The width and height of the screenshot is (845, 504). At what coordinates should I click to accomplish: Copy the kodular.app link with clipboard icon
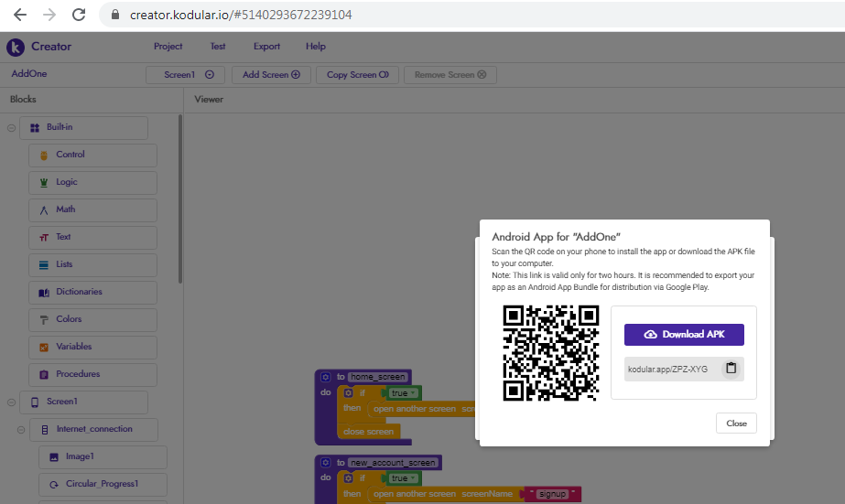(731, 369)
